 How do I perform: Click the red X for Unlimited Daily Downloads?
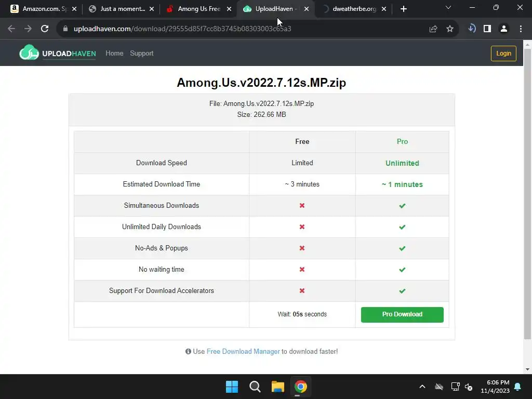point(302,227)
